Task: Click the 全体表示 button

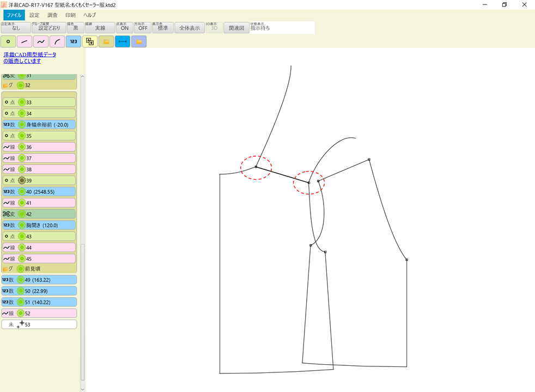Action: 190,28
